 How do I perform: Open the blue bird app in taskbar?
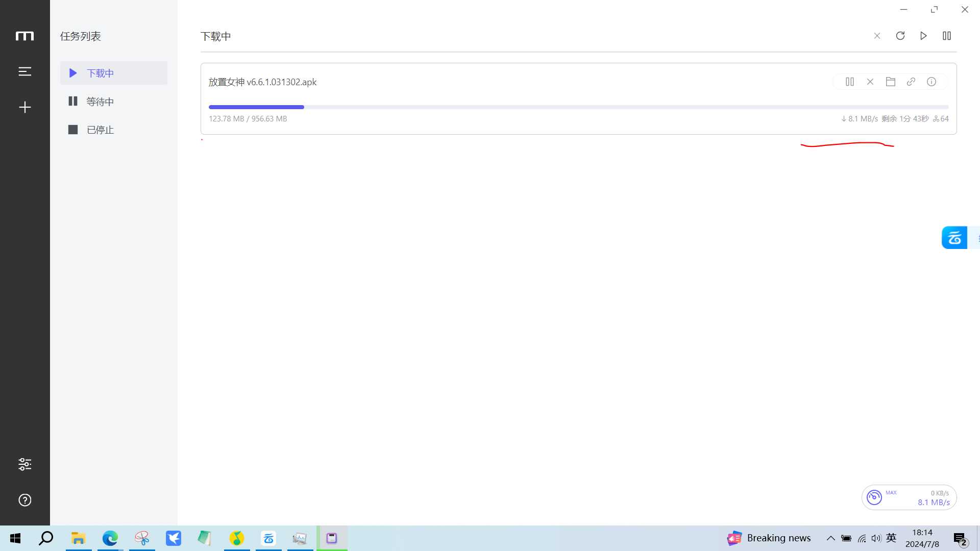(174, 538)
